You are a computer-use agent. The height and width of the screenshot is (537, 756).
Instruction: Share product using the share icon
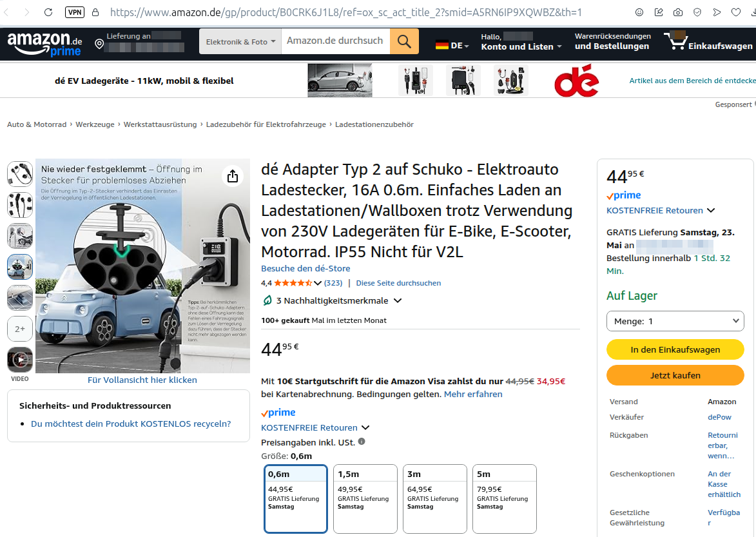[x=233, y=176]
